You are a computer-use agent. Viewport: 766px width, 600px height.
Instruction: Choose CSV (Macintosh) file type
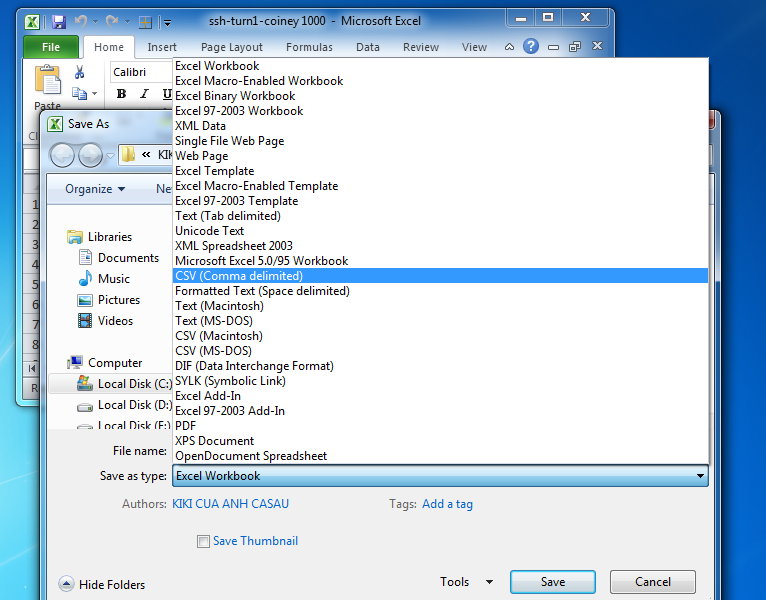tap(441, 336)
